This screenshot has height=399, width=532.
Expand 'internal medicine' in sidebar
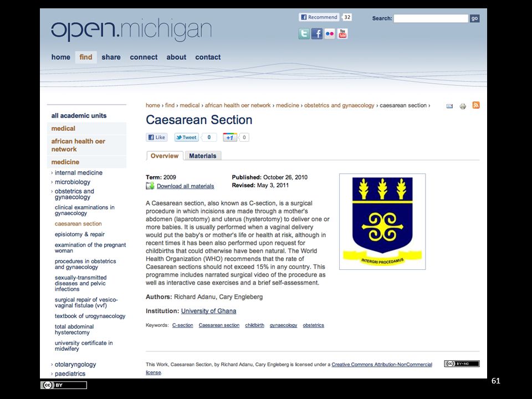pyautogui.click(x=78, y=173)
